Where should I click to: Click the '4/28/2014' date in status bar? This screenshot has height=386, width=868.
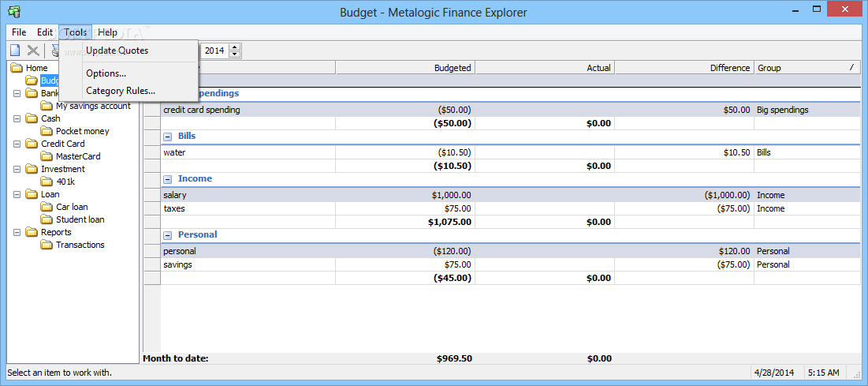(x=774, y=372)
